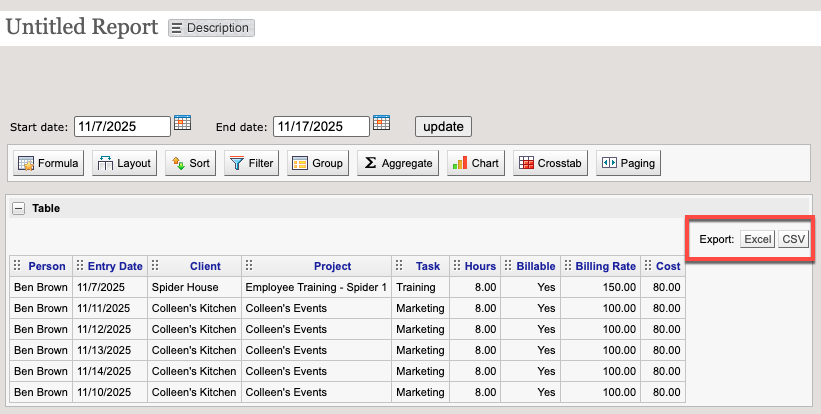This screenshot has height=414, width=821.
Task: Select the Employee Training - Spider 1 cell
Action: point(316,287)
